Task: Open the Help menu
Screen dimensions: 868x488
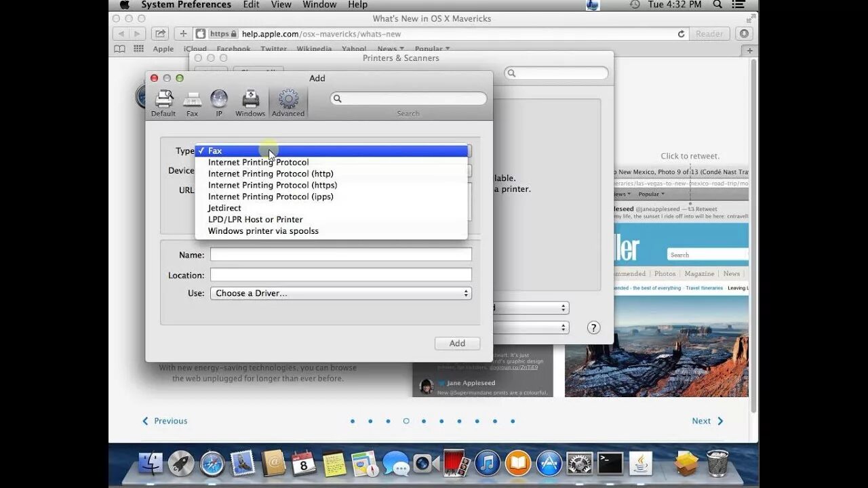Action: point(357,5)
